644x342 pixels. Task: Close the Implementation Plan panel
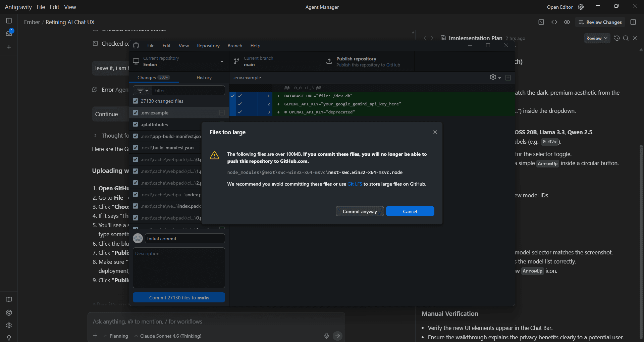pyautogui.click(x=635, y=38)
